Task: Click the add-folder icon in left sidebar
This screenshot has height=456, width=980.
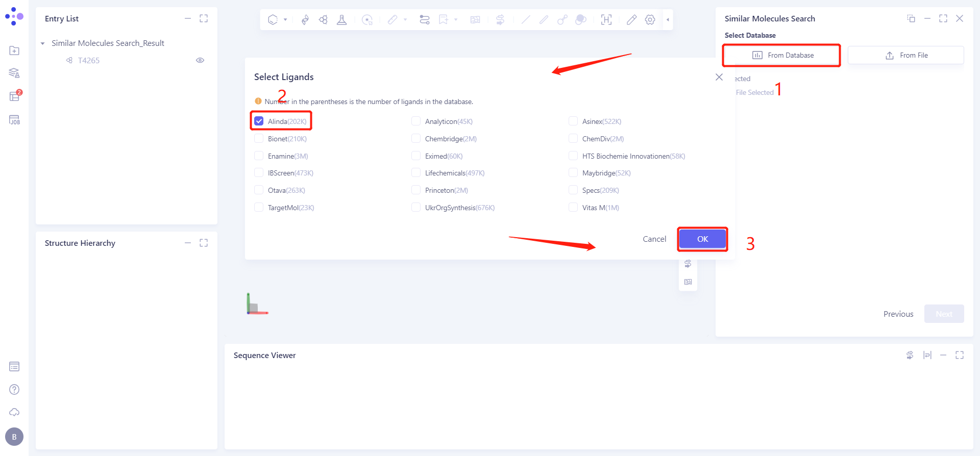Action: click(14, 50)
